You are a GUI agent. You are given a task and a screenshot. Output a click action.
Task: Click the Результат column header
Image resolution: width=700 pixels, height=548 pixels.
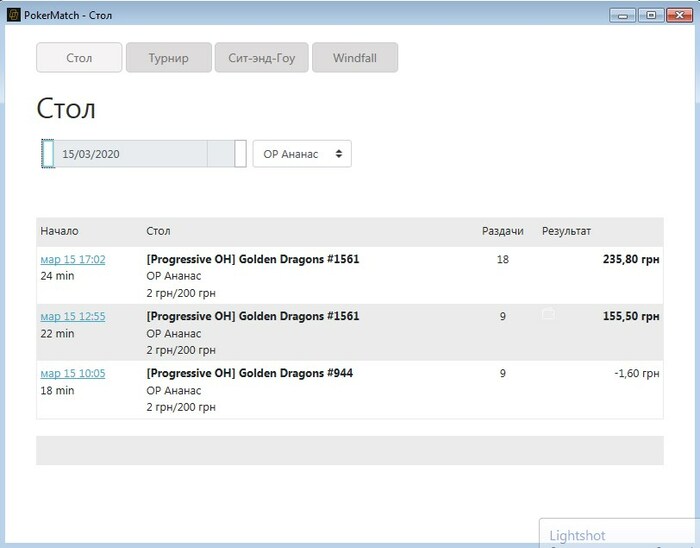566,231
